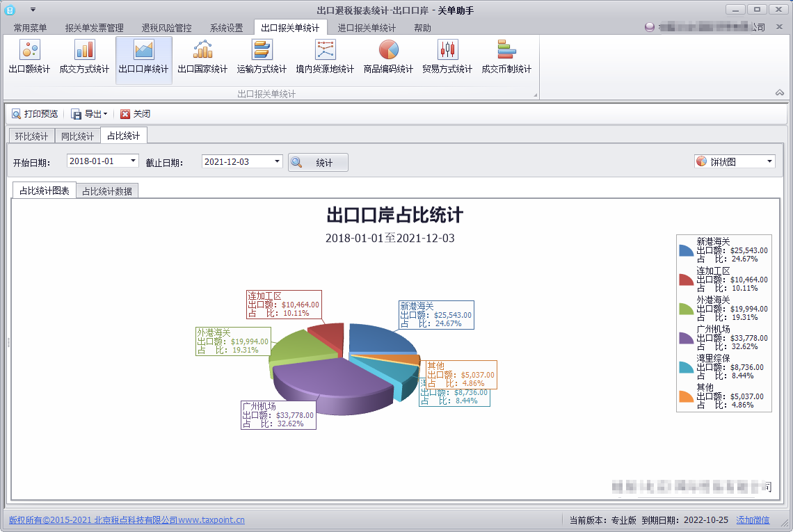Click 当前版本: 专业版 status text
The image size is (793, 532).
(x=603, y=520)
